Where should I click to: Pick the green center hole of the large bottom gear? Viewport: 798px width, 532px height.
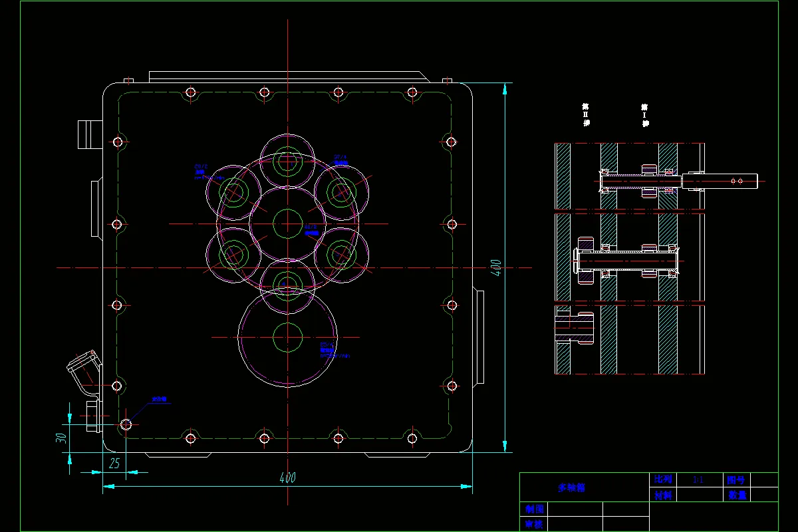pyautogui.click(x=288, y=337)
